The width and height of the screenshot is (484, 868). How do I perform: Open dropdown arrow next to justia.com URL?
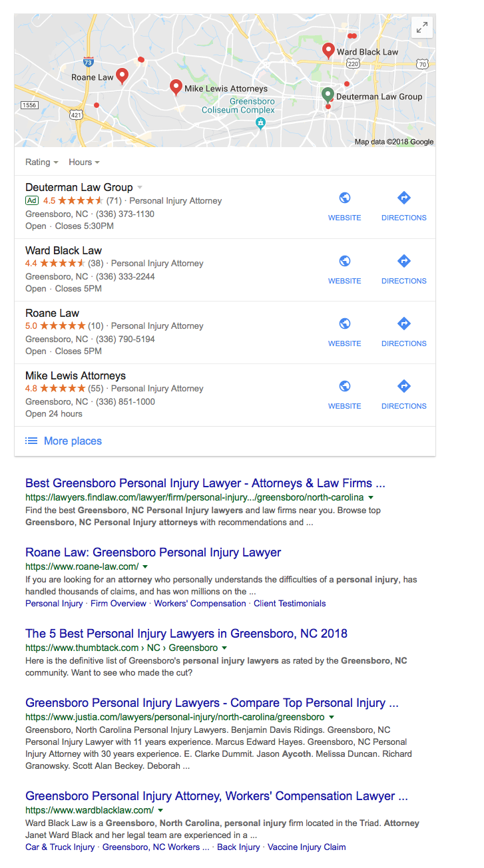332,718
